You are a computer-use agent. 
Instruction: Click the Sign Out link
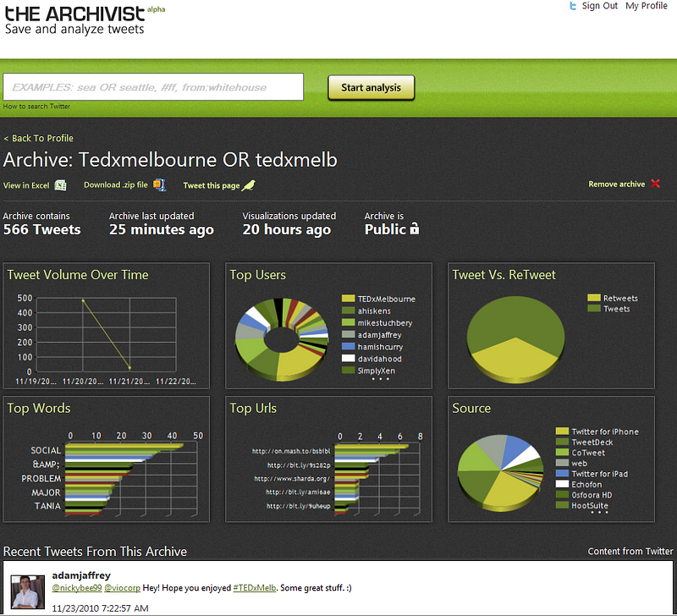coord(600,6)
